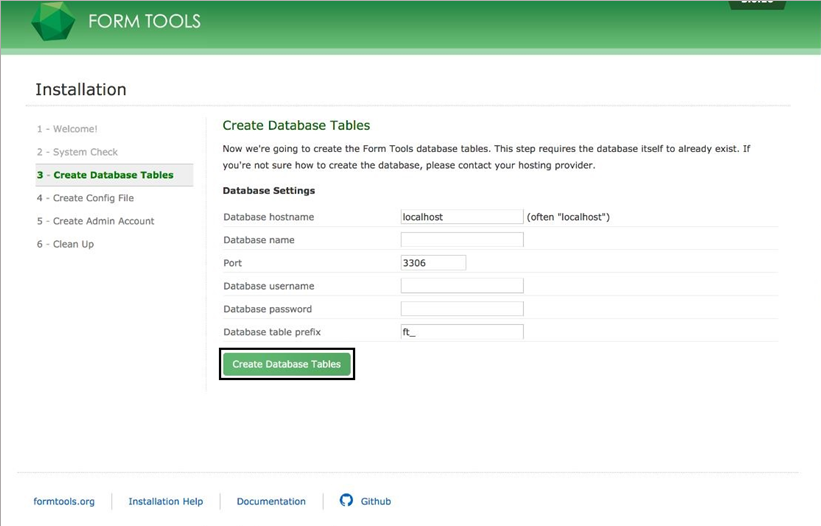Image resolution: width=821 pixels, height=526 pixels.
Task: Focus the Database name input field
Action: click(x=462, y=240)
